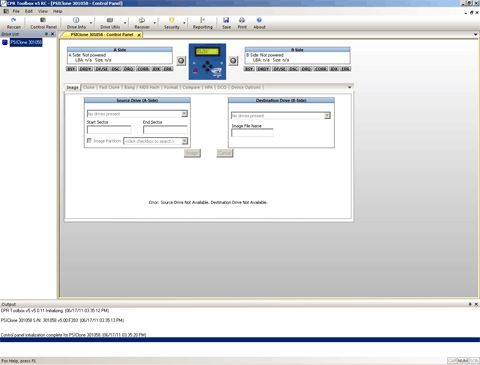This screenshot has width=480, height=365.
Task: Switch to the Compare tab
Action: click(x=191, y=87)
